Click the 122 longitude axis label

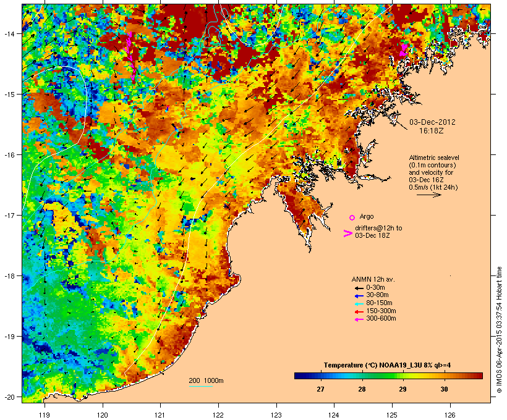(218, 415)
